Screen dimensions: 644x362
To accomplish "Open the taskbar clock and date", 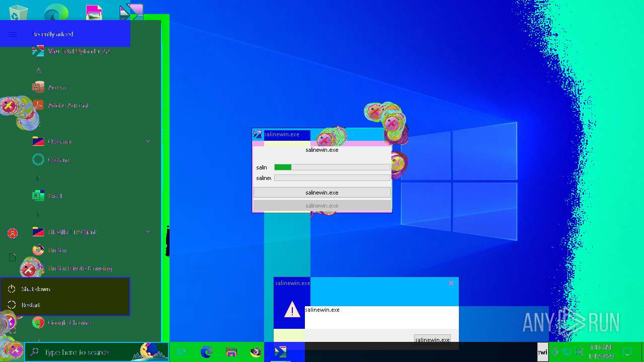I will point(601,352).
